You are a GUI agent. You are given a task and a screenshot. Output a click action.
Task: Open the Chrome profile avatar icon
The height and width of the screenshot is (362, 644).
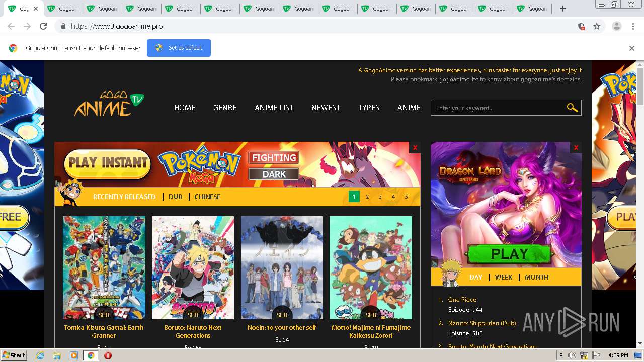[617, 26]
